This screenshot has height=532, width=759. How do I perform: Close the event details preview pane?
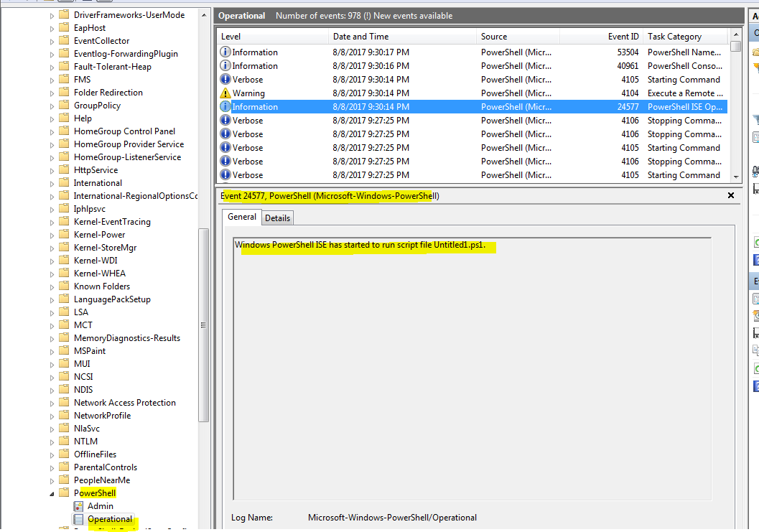pos(730,195)
